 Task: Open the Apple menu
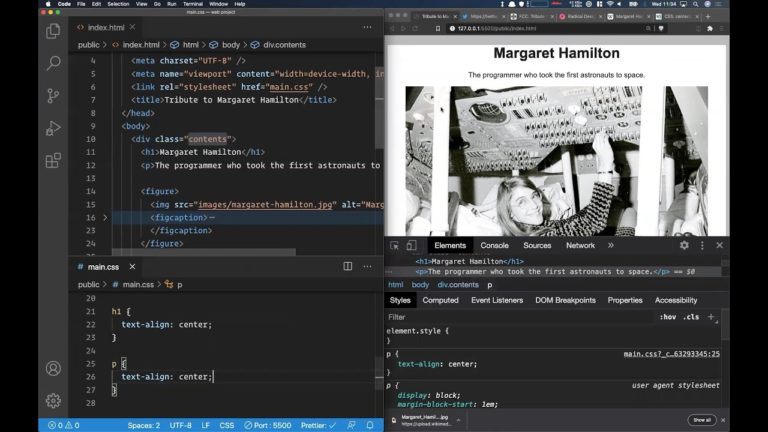tap(48, 4)
